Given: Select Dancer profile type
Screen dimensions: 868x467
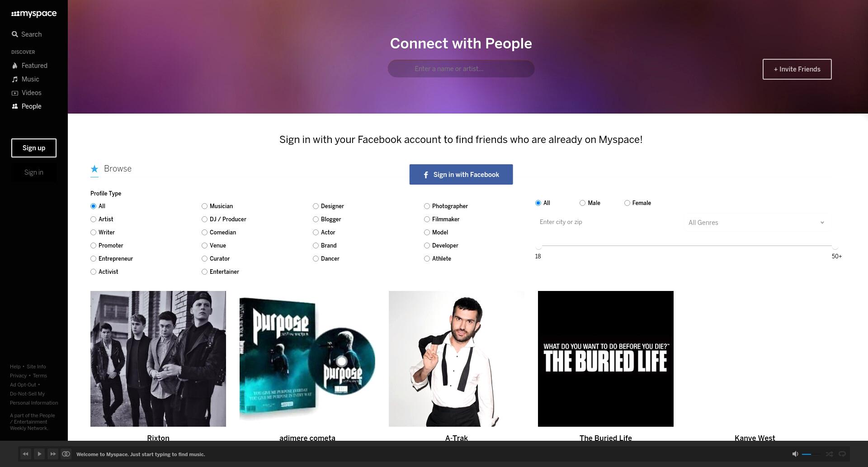Looking at the screenshot, I should [x=316, y=259].
